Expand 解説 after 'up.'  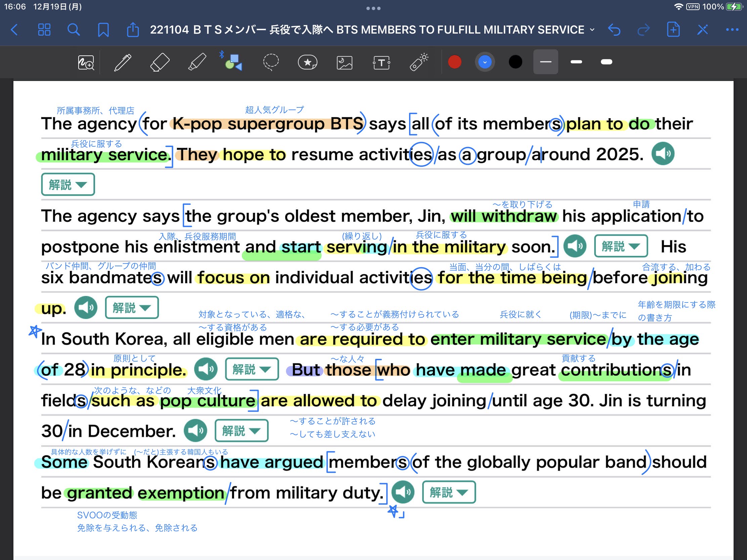[x=132, y=308]
